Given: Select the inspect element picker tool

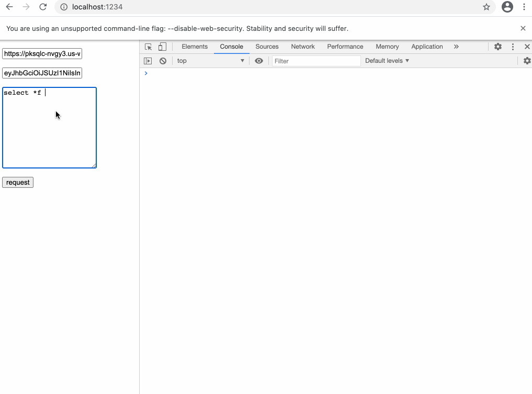Looking at the screenshot, I should 148,47.
